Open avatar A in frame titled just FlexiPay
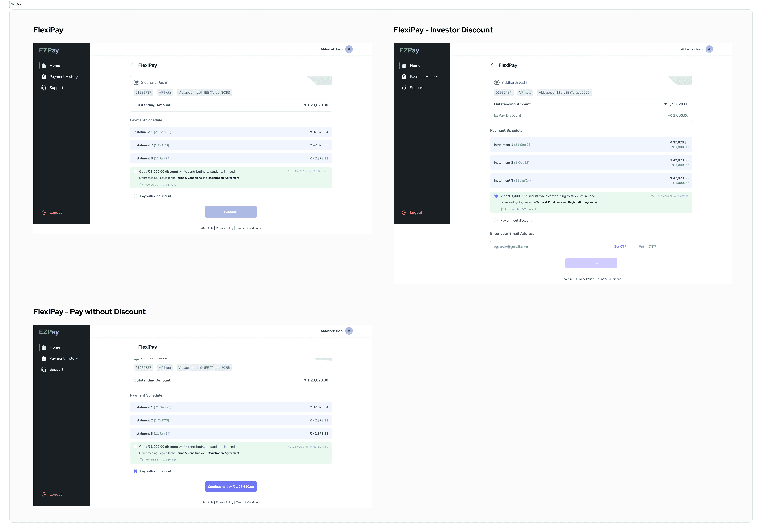Image resolution: width=762 pixels, height=532 pixels. point(349,49)
